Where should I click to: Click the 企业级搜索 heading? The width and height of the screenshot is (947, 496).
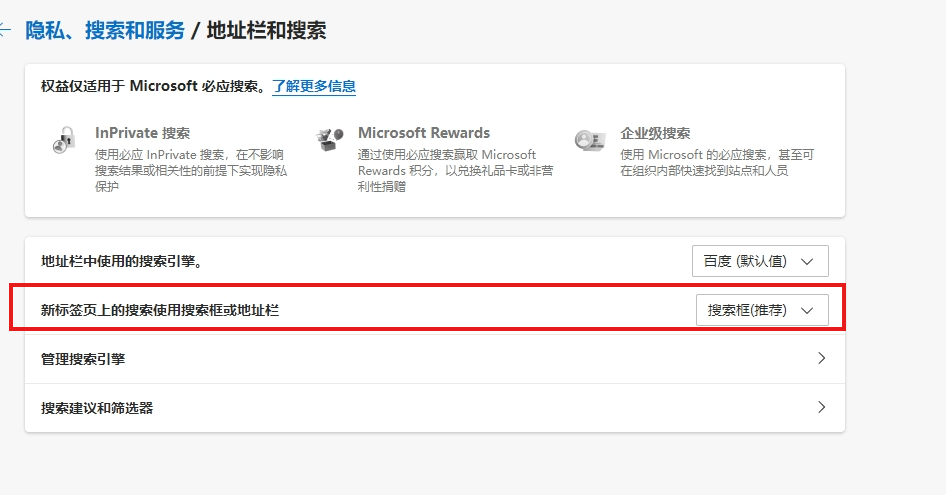click(655, 133)
